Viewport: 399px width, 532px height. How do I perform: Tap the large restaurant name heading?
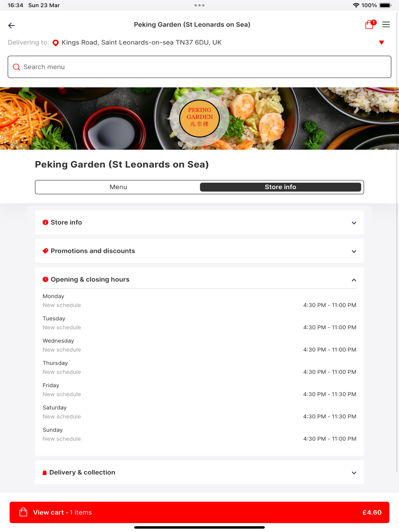pyautogui.click(x=122, y=165)
